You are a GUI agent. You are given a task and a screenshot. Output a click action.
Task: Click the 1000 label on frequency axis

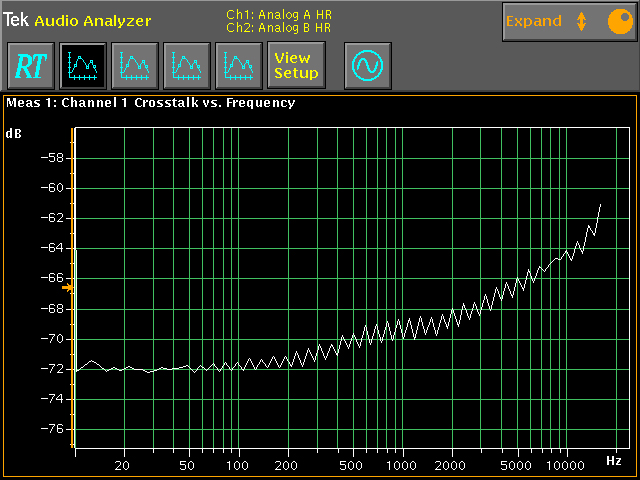pyautogui.click(x=402, y=466)
